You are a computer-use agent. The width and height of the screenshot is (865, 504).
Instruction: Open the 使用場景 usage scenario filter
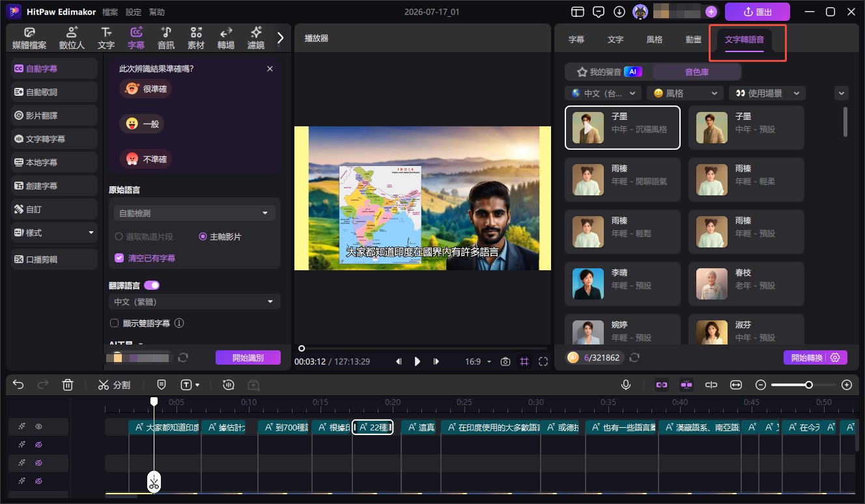pos(767,93)
